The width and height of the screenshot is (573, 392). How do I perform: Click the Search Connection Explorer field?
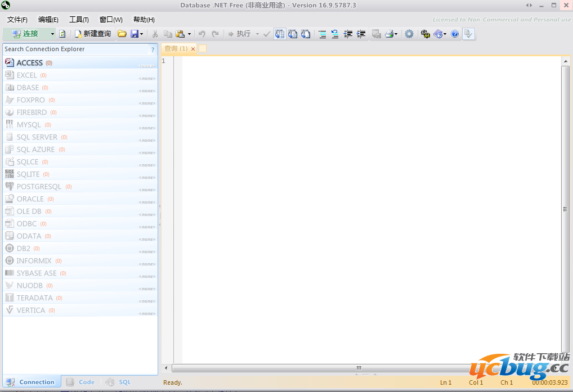tap(76, 49)
